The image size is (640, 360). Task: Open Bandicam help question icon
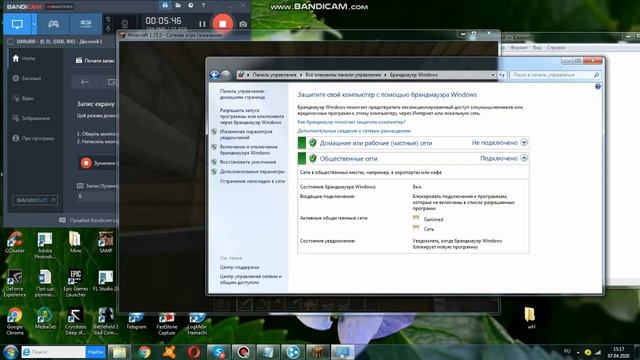[203, 5]
